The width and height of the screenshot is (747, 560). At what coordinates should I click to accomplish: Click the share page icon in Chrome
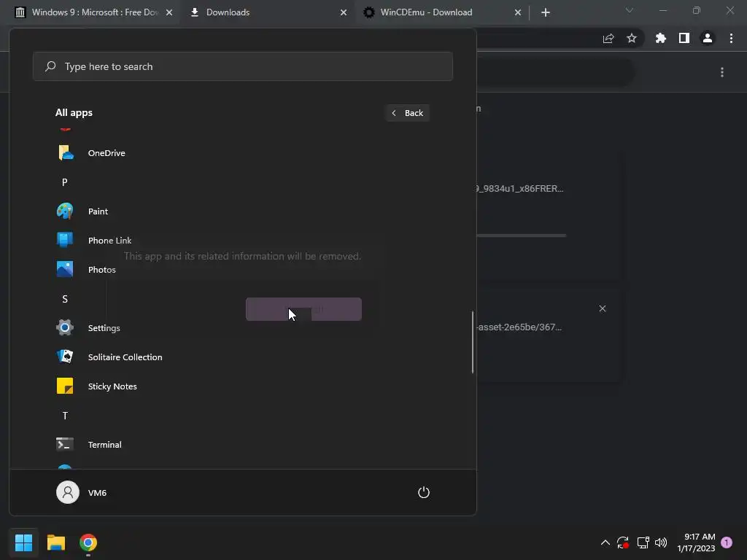point(608,39)
